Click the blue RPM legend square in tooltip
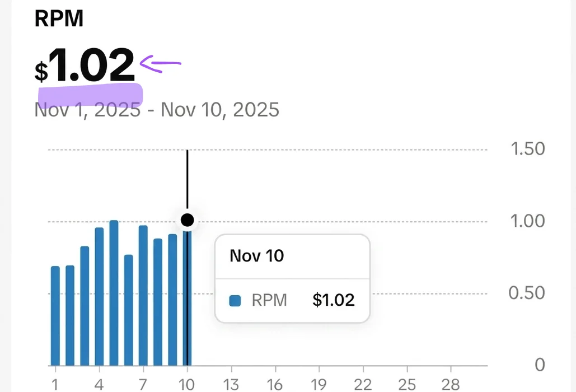This screenshot has height=392, width=576. pos(235,301)
